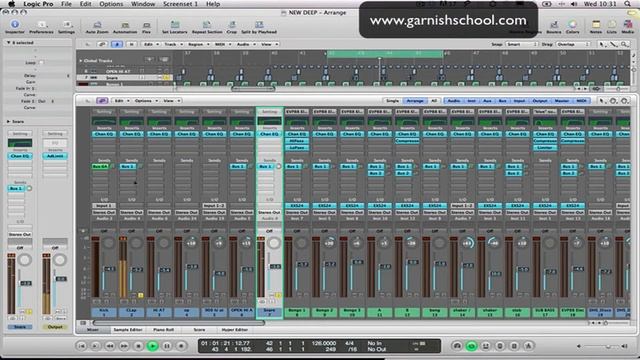Toggle the Output channel filter in the mixer
Screen dimensions: 640x360
540,101
